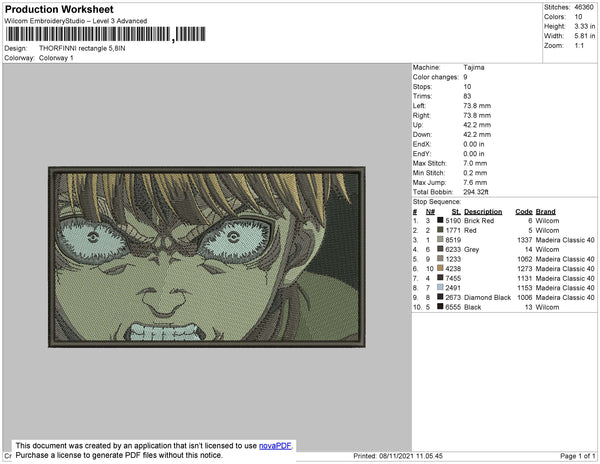
Task: Click the 'Stops:' label
Action: (422, 87)
